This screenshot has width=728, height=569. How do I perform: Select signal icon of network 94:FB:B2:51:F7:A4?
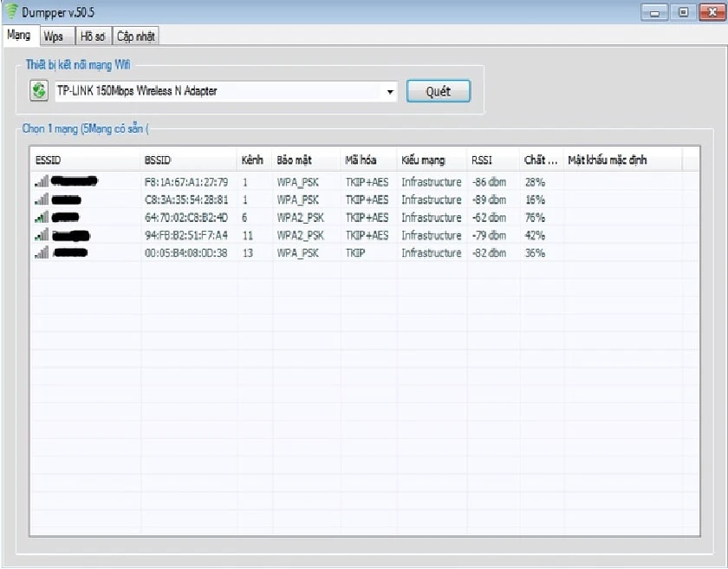tap(42, 235)
